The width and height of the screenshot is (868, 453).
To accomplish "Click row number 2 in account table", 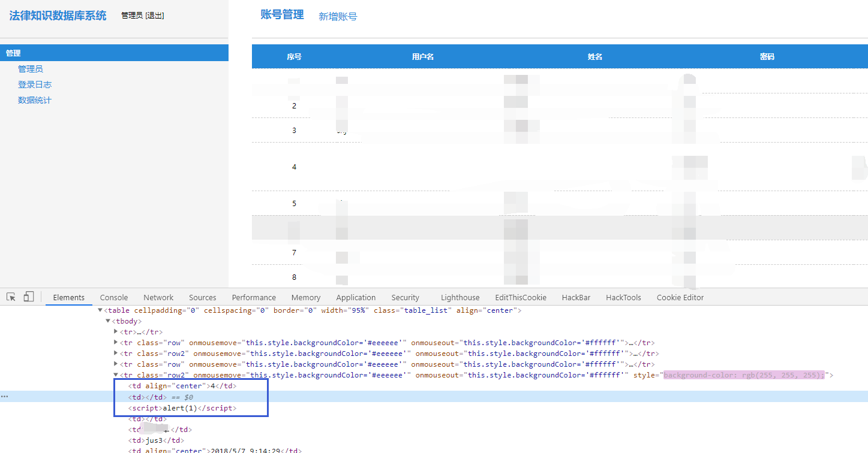I will pyautogui.click(x=294, y=106).
